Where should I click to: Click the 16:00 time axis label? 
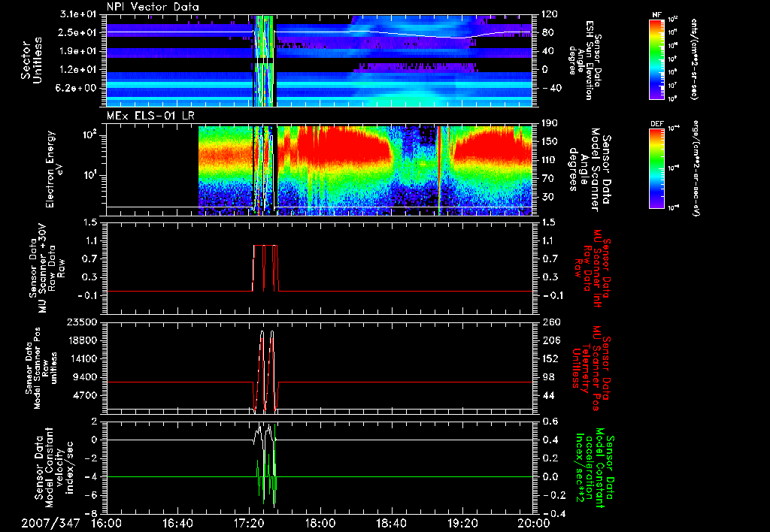click(x=107, y=523)
